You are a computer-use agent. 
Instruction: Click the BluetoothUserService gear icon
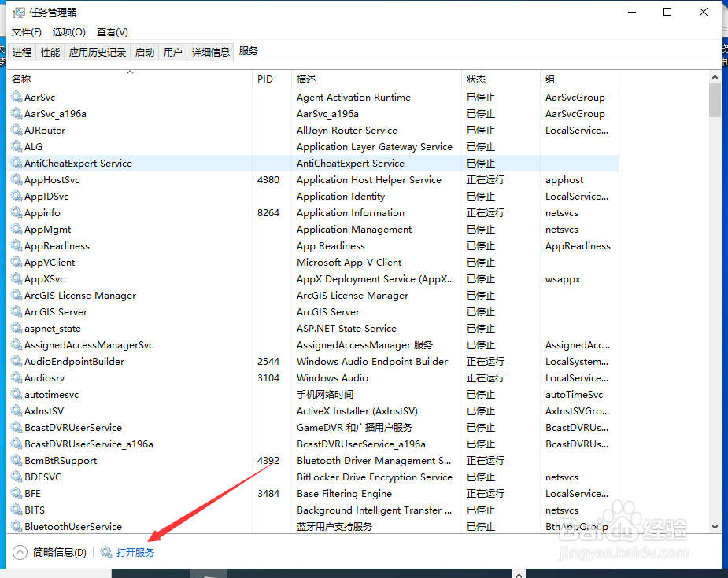pyautogui.click(x=17, y=526)
